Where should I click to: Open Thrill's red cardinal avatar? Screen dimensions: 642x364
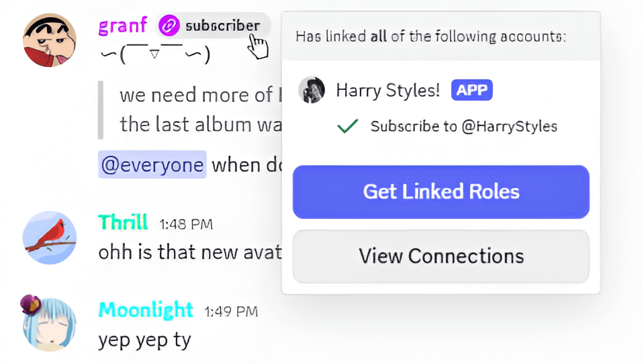[50, 238]
